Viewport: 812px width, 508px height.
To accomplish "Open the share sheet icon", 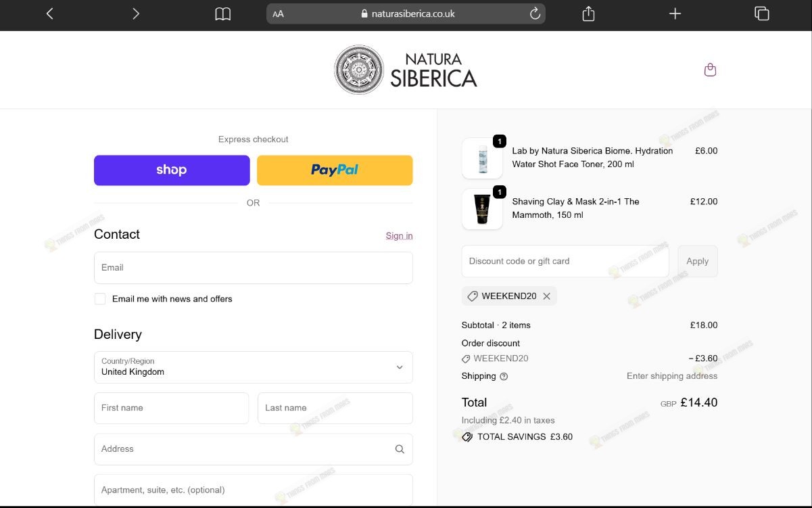I will coord(588,14).
